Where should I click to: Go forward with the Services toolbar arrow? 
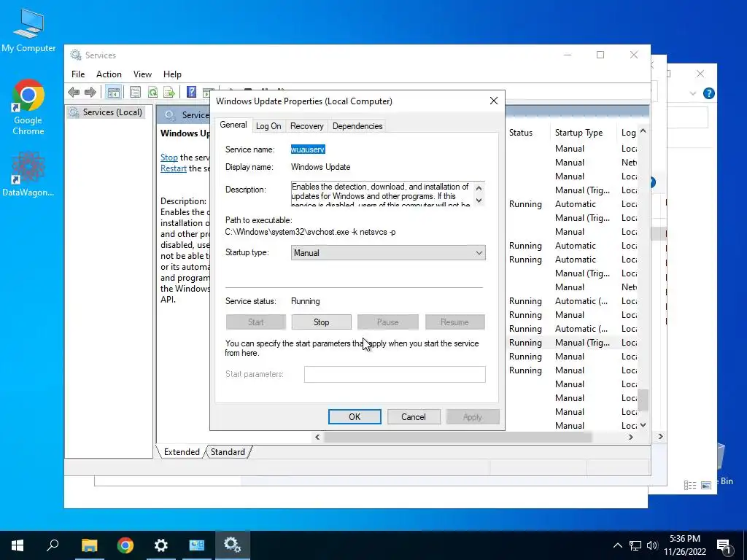pos(90,92)
